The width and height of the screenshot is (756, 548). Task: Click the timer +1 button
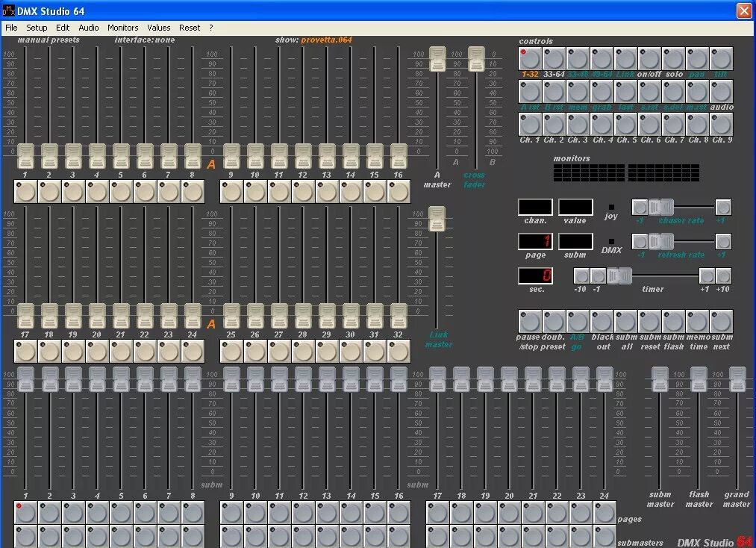pos(707,276)
